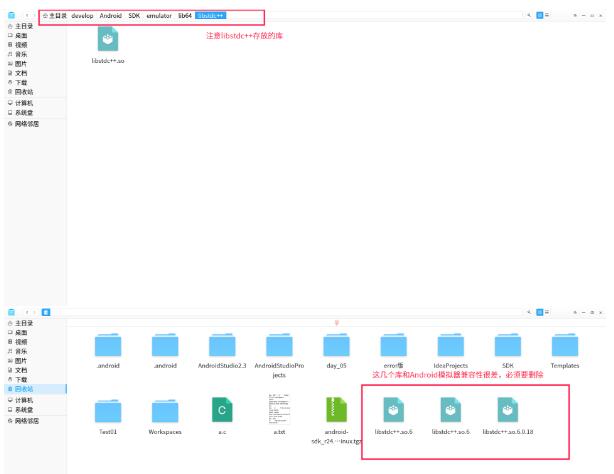The image size is (614, 474).
Task: Go forward in bottom window
Action: pyautogui.click(x=34, y=312)
